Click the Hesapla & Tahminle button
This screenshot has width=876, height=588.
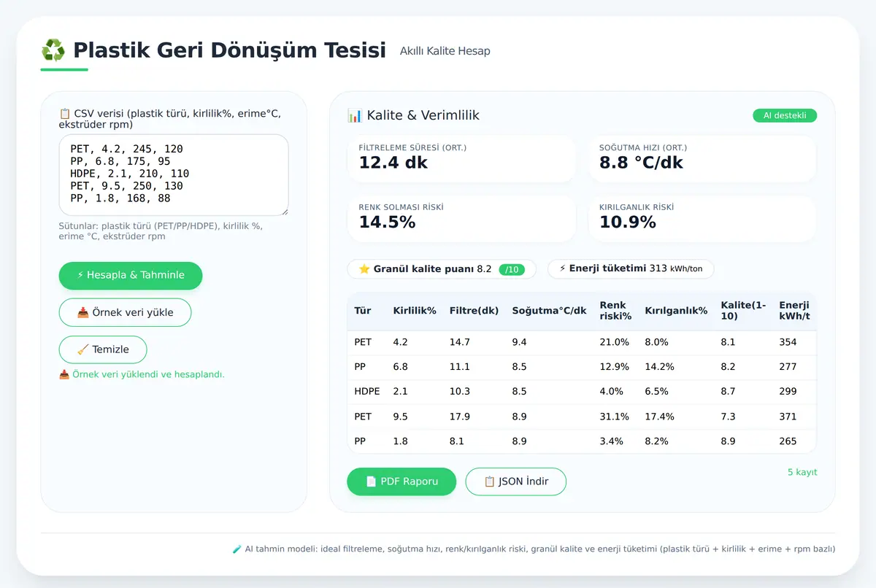pyautogui.click(x=131, y=275)
